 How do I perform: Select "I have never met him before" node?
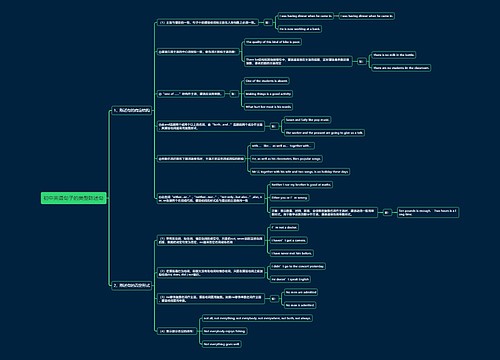(x=292, y=253)
